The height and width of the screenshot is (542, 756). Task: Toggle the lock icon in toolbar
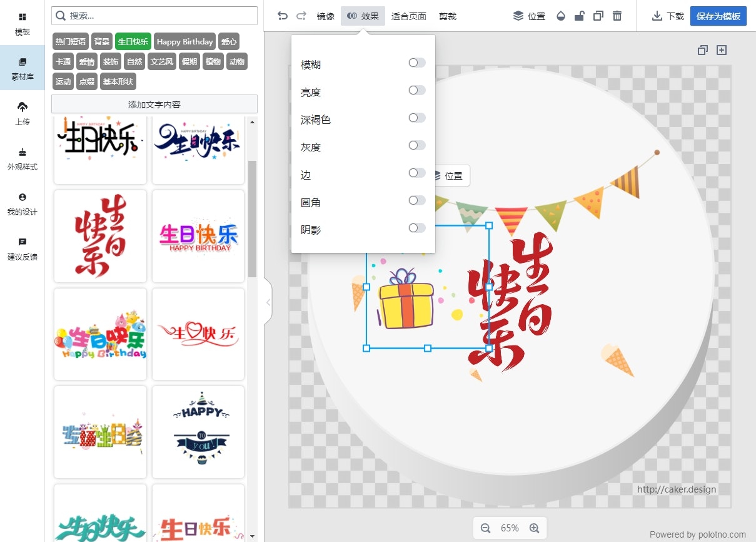580,16
